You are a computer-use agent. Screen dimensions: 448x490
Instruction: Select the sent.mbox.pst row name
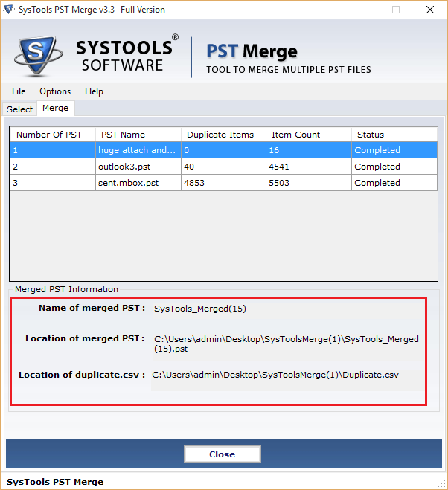(138, 183)
